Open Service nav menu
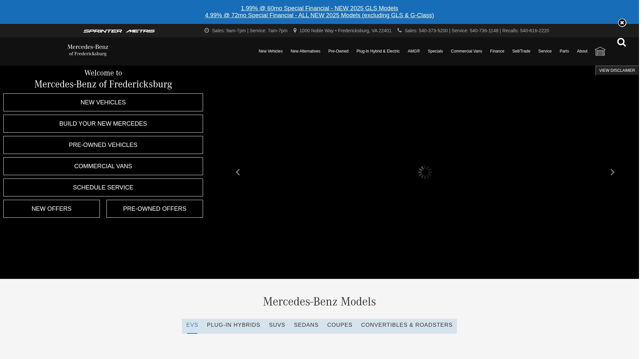644x359 pixels. pos(545,51)
